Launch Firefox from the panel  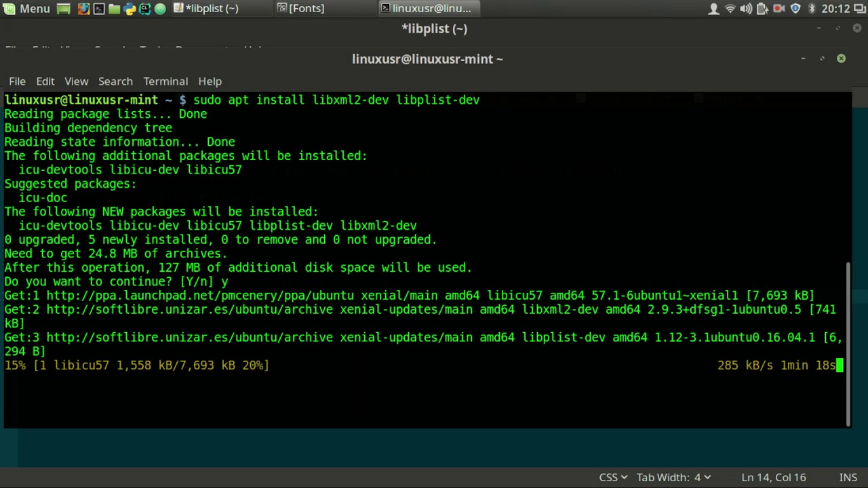tap(83, 9)
